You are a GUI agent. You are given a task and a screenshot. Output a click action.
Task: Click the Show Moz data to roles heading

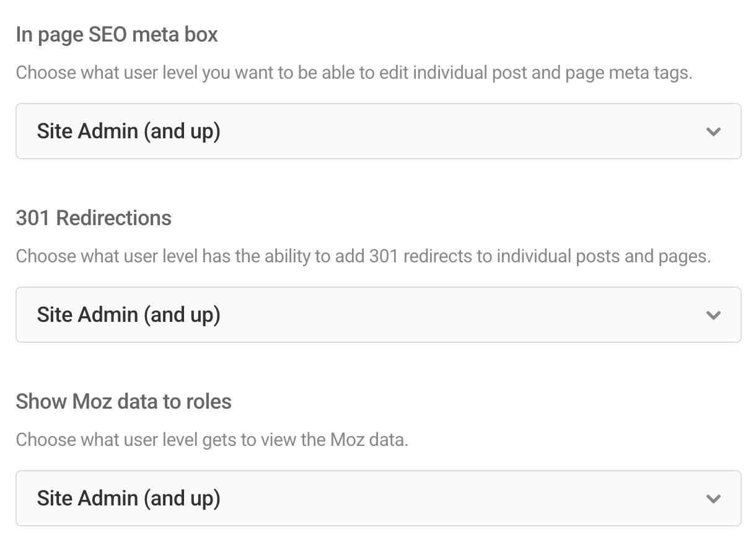(x=123, y=402)
